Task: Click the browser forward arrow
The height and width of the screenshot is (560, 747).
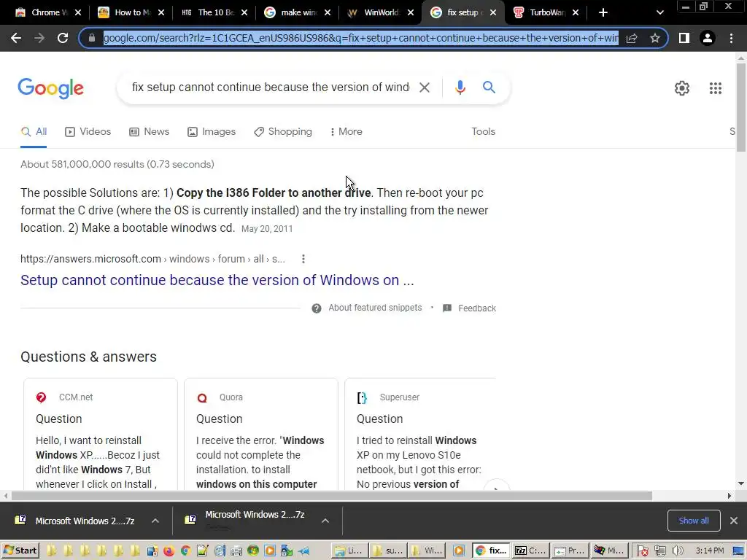Action: tap(39, 38)
